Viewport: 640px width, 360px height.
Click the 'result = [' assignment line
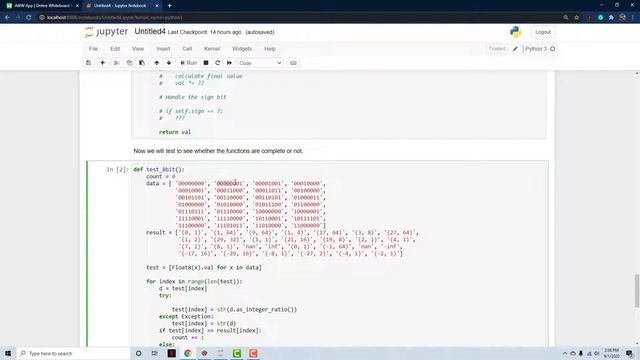162,233
